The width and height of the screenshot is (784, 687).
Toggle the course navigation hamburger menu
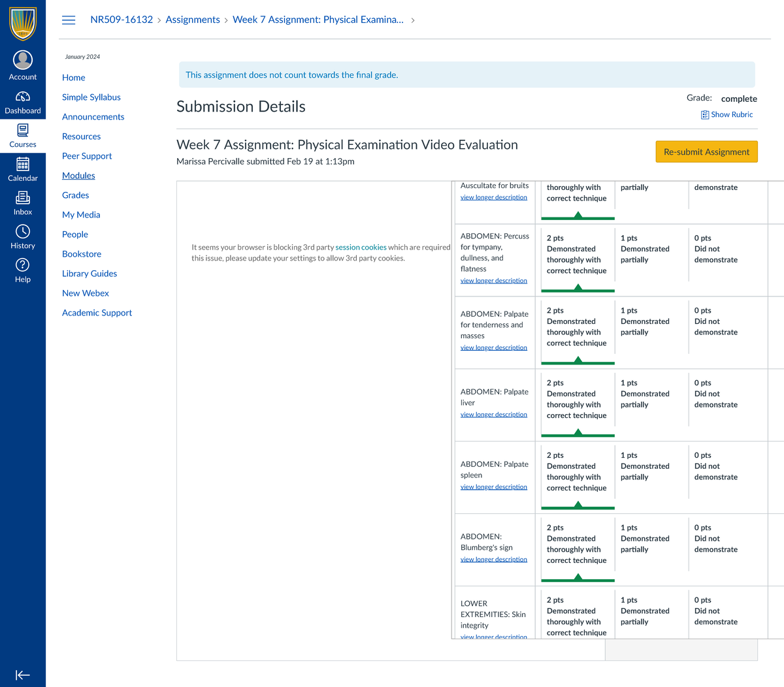click(69, 20)
